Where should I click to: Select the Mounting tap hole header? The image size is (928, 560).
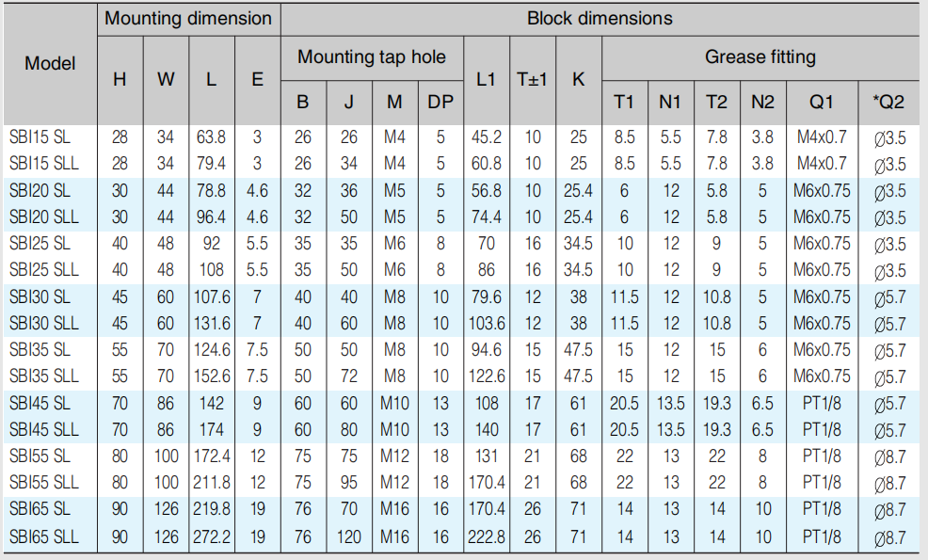[372, 56]
